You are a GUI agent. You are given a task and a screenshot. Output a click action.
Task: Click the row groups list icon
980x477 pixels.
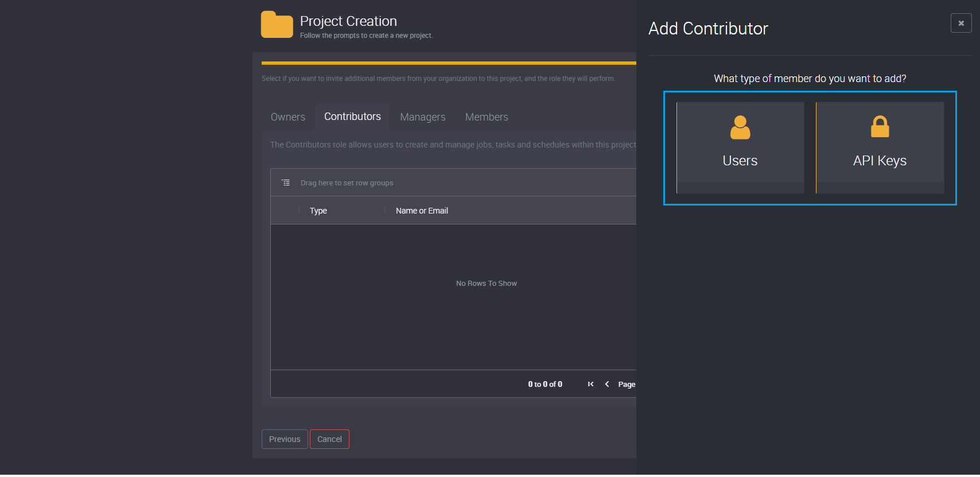(286, 183)
